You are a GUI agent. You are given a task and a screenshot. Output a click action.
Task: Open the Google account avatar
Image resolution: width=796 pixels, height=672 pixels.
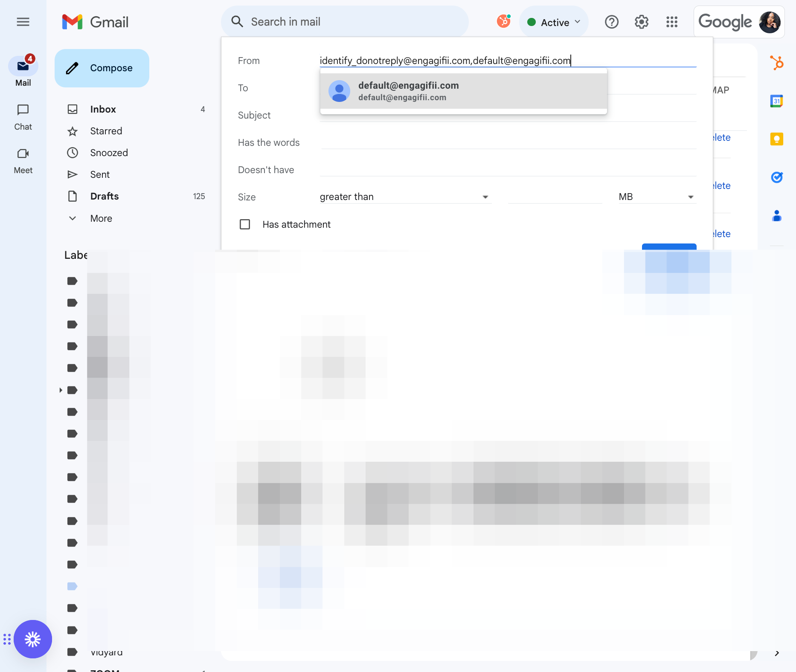(770, 22)
